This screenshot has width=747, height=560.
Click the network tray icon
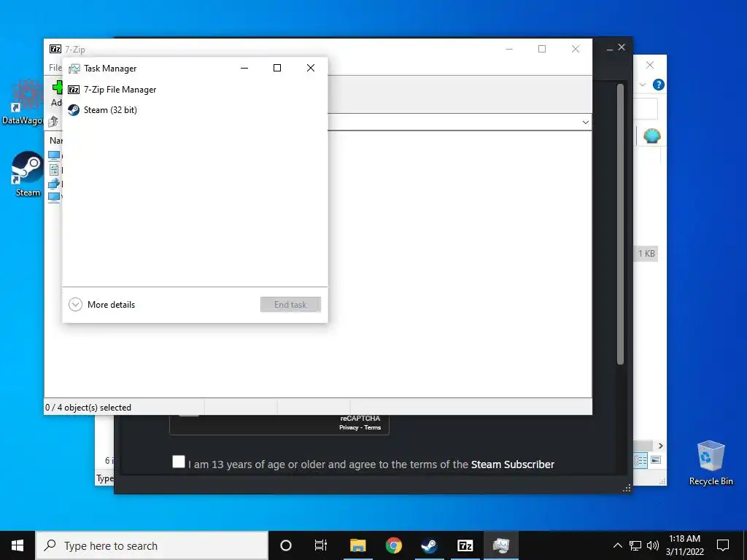click(635, 545)
